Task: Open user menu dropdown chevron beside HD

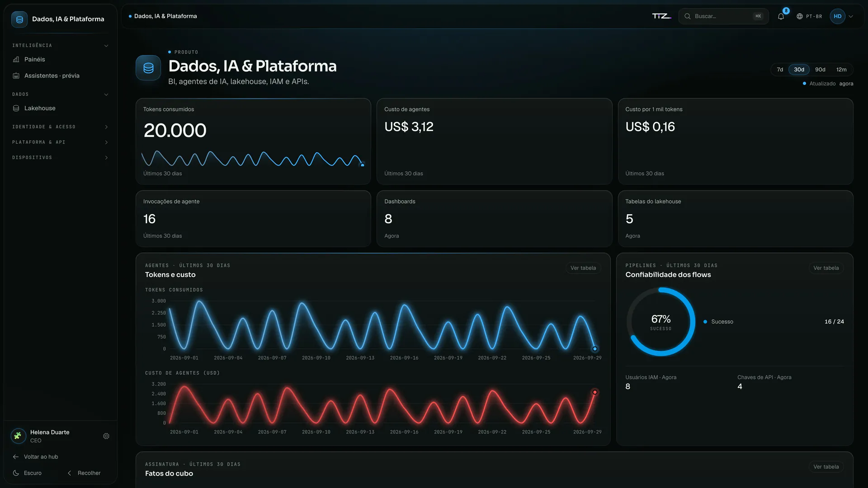Action: [x=851, y=16]
